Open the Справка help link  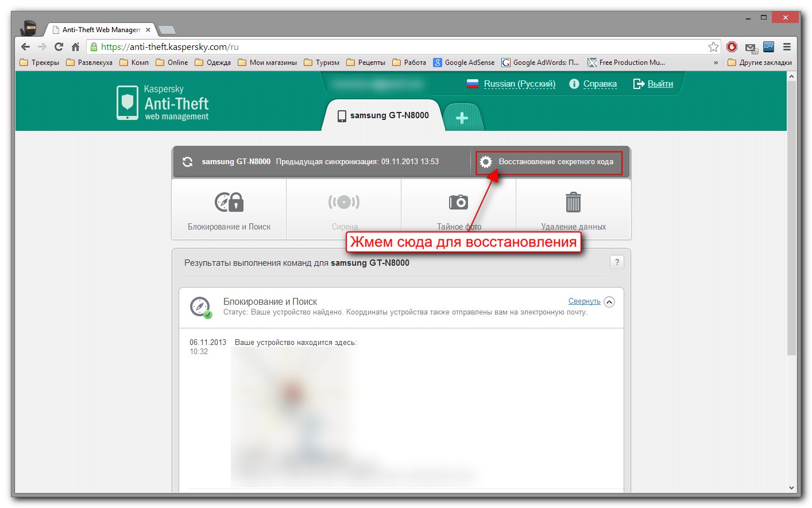click(600, 84)
